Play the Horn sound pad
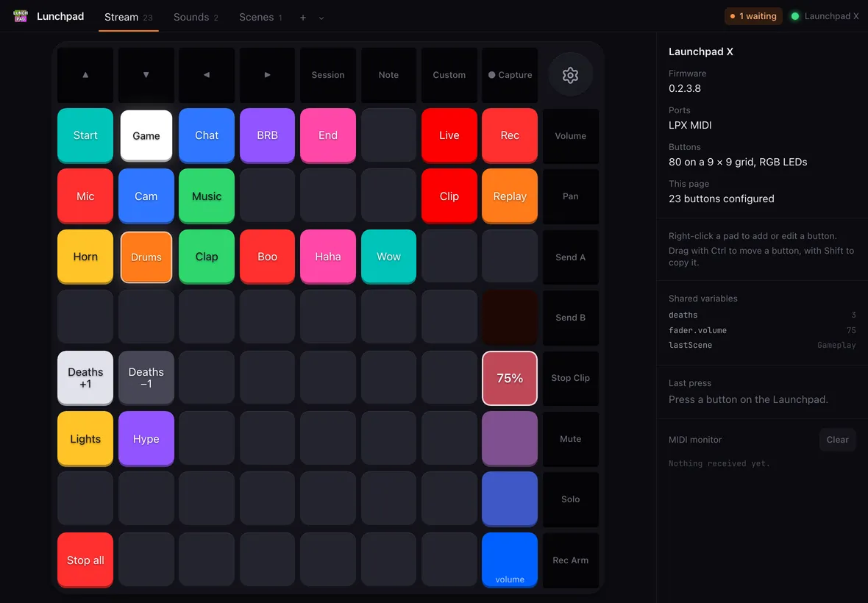868x603 pixels. coord(85,256)
